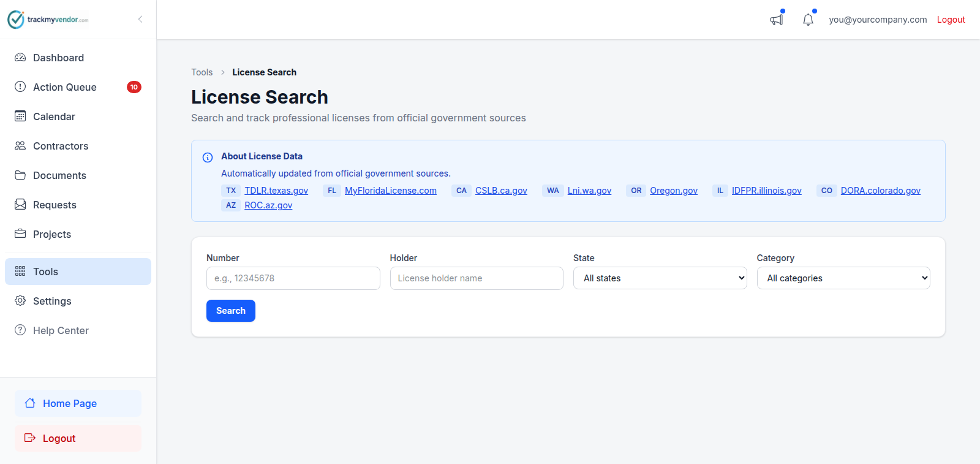Open Dashboard from sidebar
Viewport: 980px width, 464px height.
coord(78,58)
